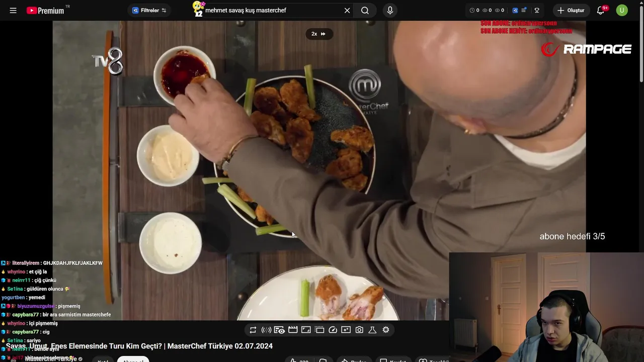
Task: Click the video title Savaş, Umut, Enes Elemesinde
Action: click(139, 346)
